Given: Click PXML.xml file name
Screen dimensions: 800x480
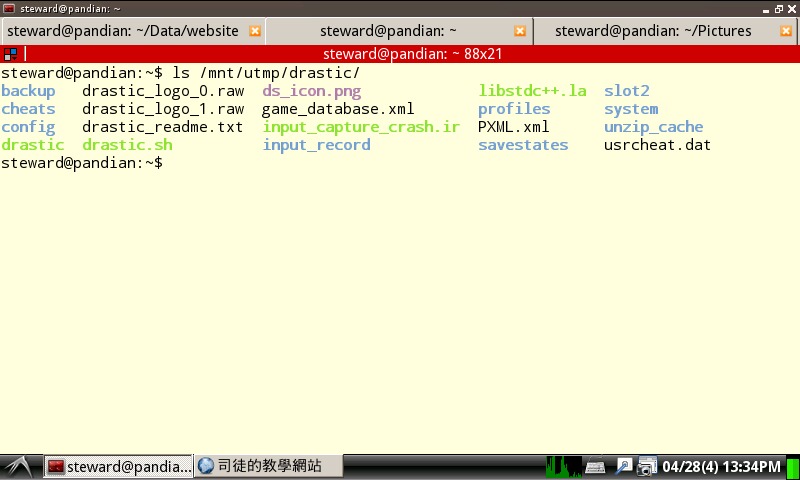Looking at the screenshot, I should 514,127.
